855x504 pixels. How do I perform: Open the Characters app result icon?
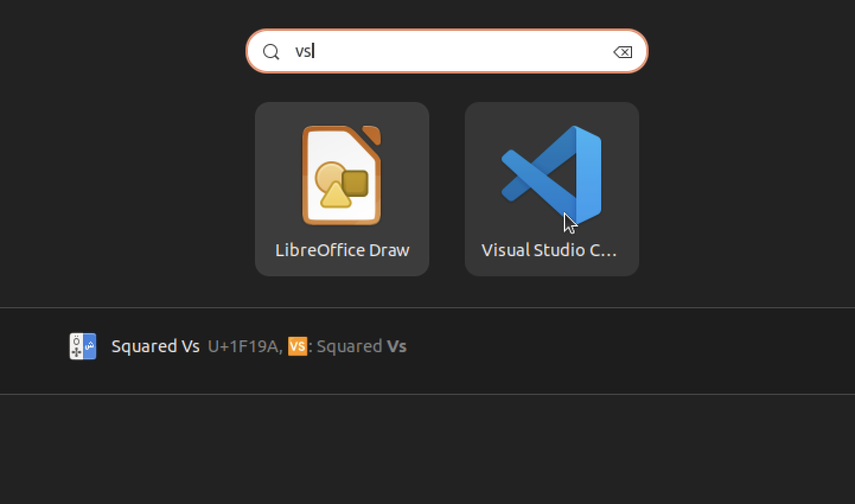82,346
